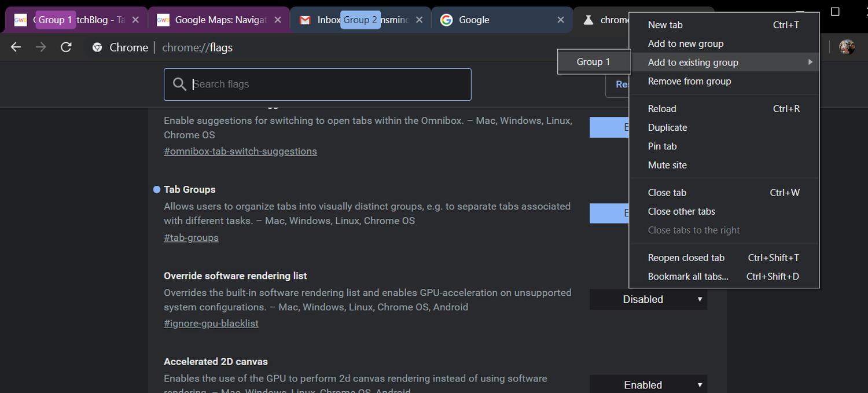Click the user profile avatar

[x=847, y=47]
